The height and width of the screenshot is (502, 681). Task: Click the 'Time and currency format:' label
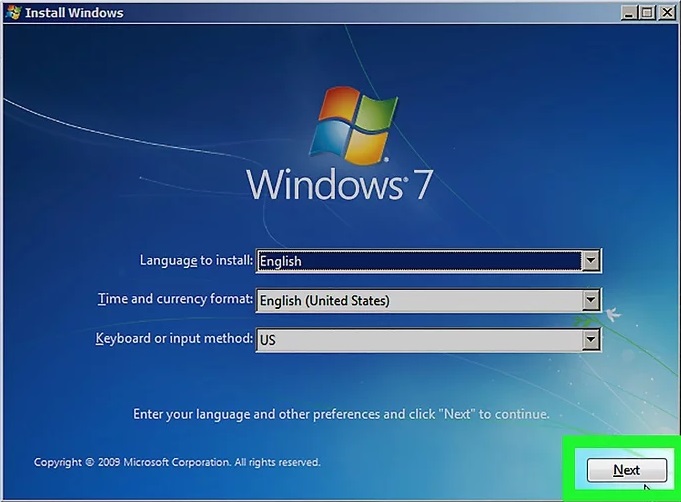[x=175, y=299]
